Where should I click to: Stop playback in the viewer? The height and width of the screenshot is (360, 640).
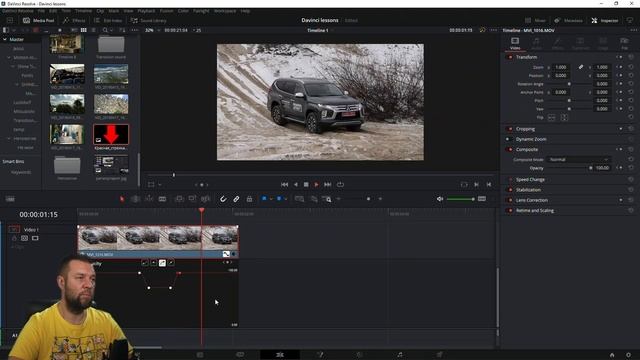pyautogui.click(x=306, y=184)
